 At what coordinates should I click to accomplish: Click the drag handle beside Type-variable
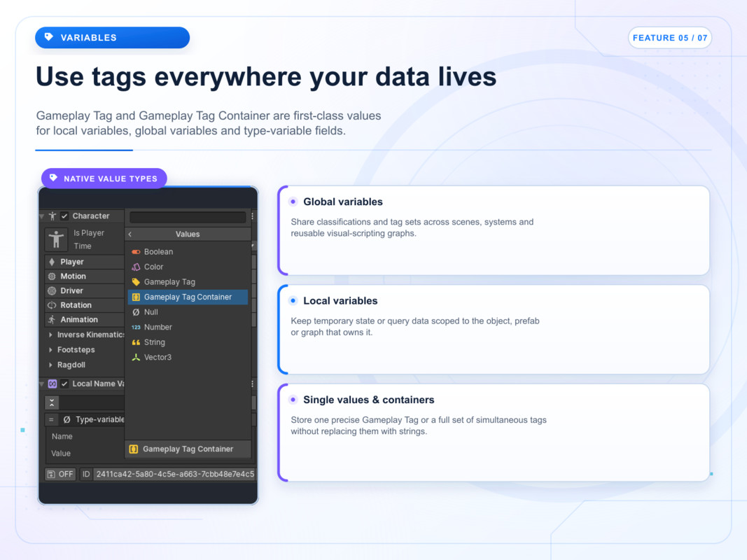[x=51, y=419]
